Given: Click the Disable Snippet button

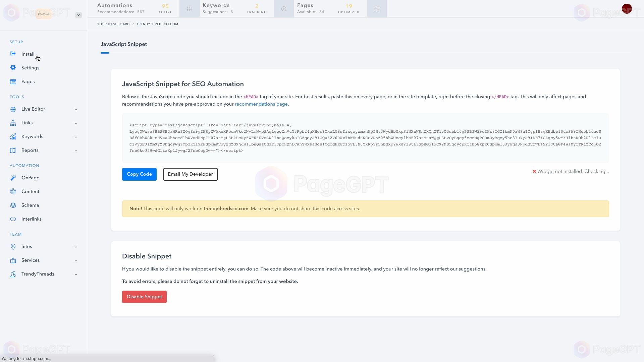Looking at the screenshot, I should 144,297.
